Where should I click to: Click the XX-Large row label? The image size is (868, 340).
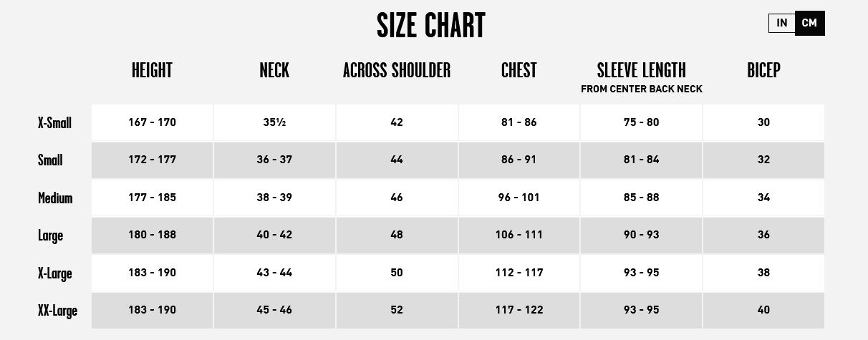[57, 311]
